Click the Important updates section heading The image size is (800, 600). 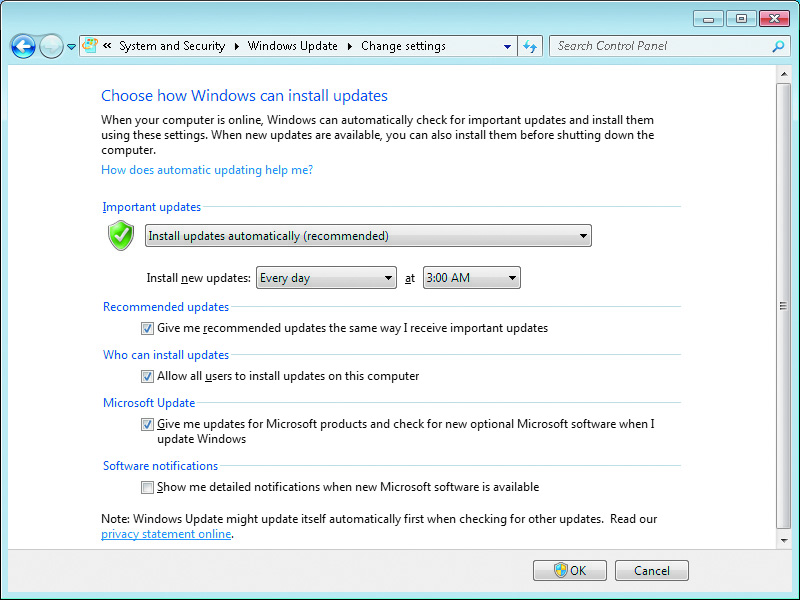coord(152,207)
